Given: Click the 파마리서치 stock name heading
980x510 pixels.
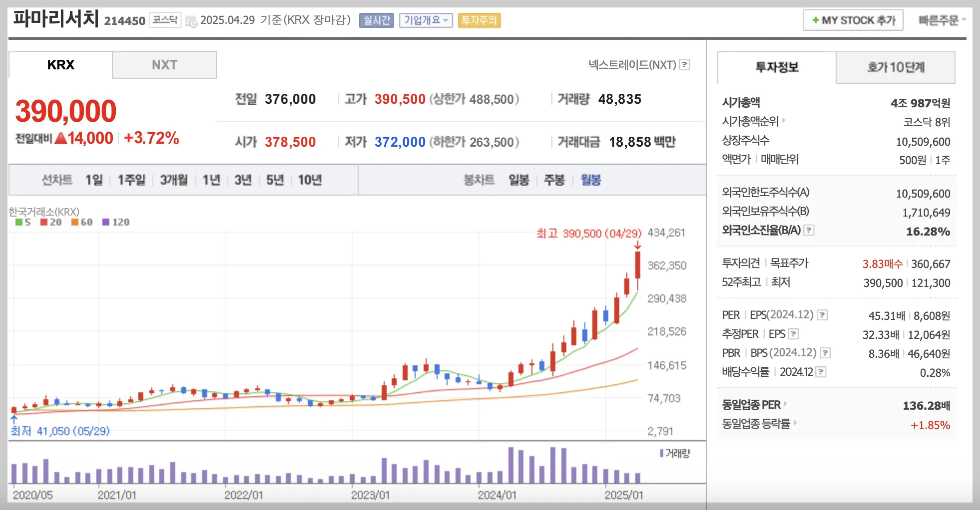Looking at the screenshot, I should tap(56, 19).
